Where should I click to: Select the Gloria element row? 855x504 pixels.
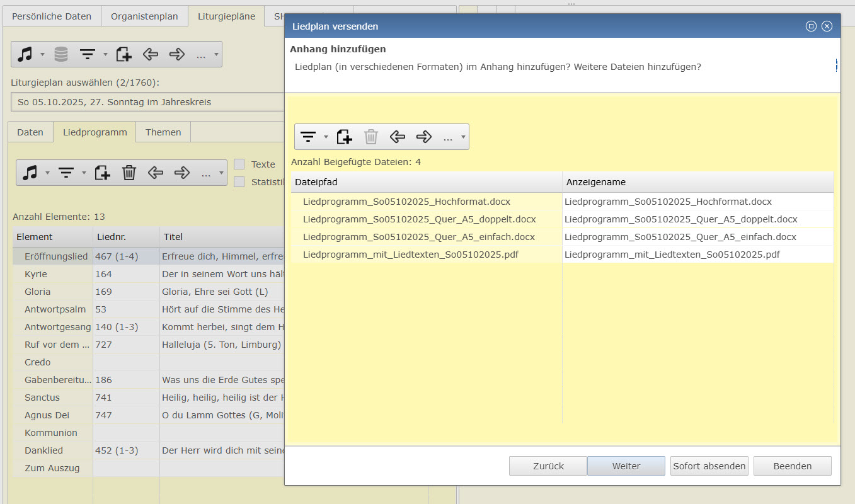(x=149, y=292)
